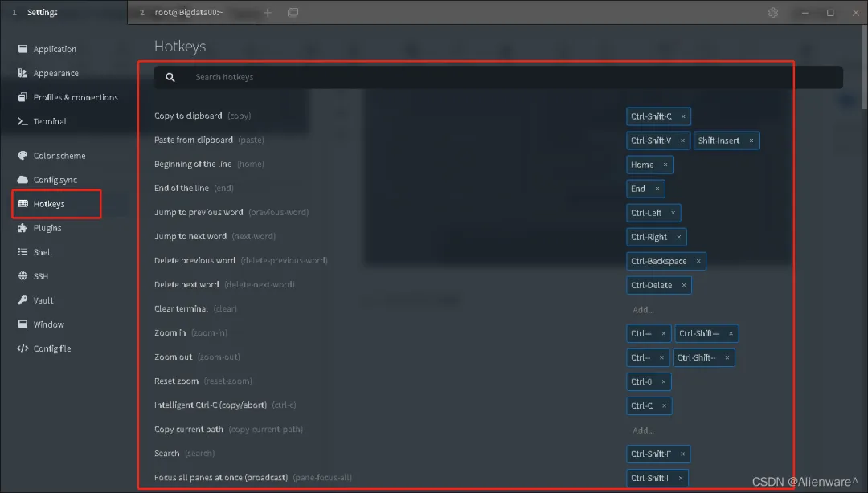This screenshot has width=868, height=493.
Task: Click the tab layout icon in title bar
Action: tap(293, 12)
